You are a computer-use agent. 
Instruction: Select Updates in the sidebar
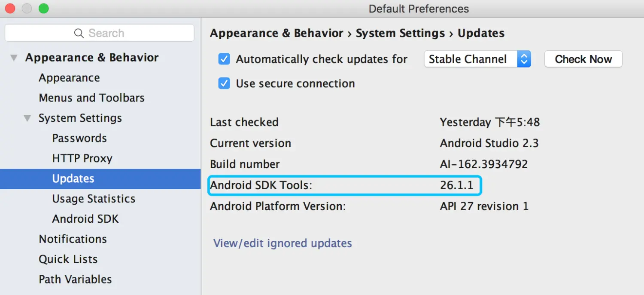[73, 179]
